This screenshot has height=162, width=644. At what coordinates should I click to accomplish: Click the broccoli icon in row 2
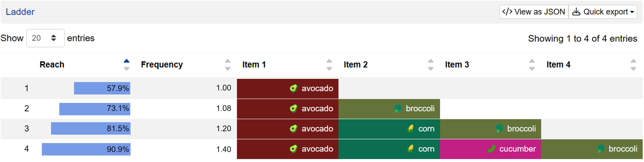(x=397, y=108)
